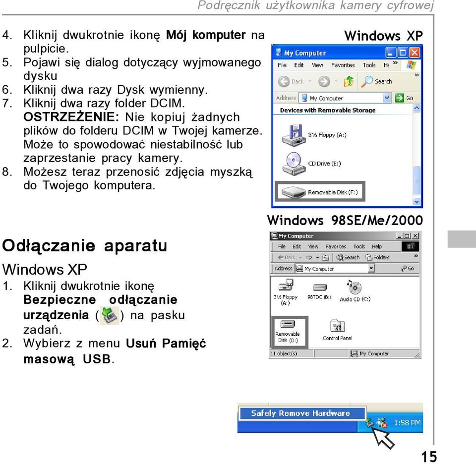The image size is (476, 464).
Task: Click My Computer title icon in XP window
Action: tap(278, 53)
